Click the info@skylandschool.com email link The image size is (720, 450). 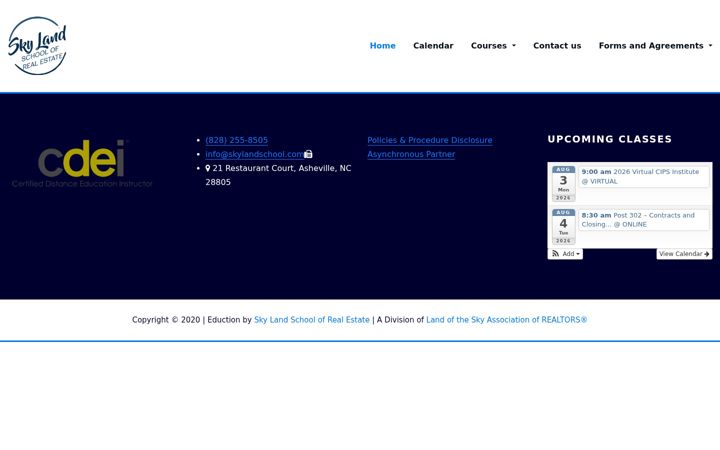coord(254,154)
